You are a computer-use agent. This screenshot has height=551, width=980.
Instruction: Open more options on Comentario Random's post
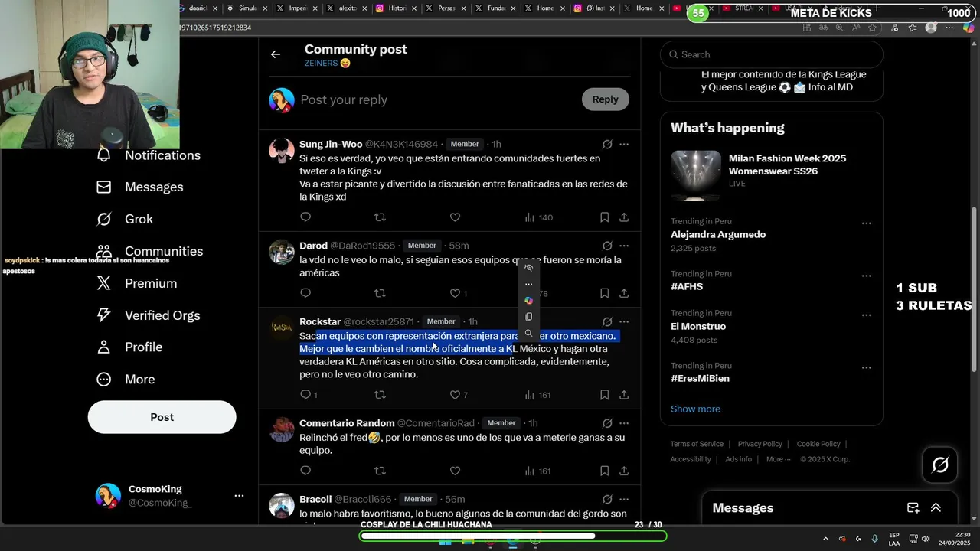pyautogui.click(x=624, y=423)
